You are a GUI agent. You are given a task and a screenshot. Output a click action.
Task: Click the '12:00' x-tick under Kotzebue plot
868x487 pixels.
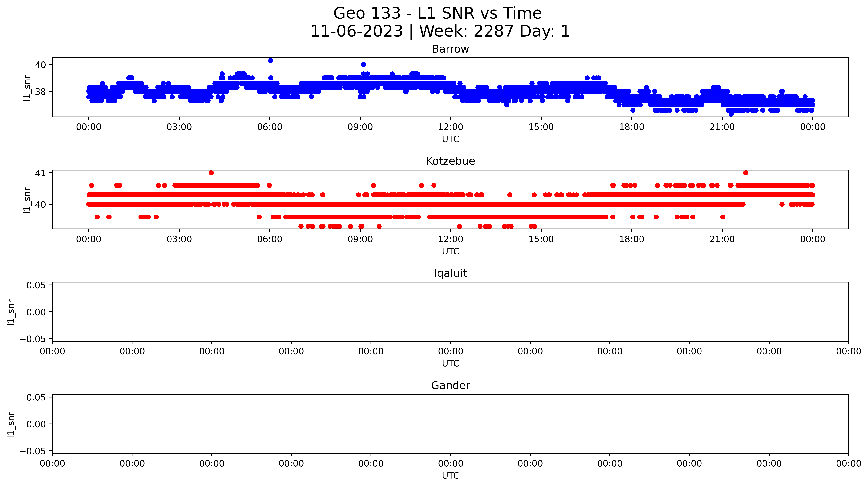(451, 239)
